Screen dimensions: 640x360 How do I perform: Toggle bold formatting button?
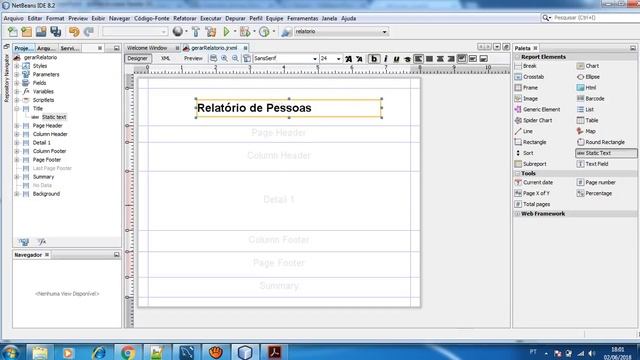[374, 59]
